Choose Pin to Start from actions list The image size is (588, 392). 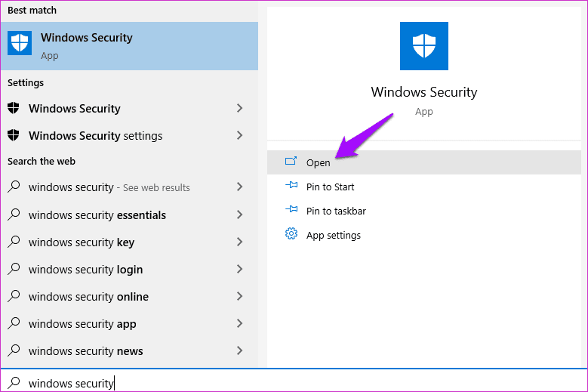click(330, 187)
